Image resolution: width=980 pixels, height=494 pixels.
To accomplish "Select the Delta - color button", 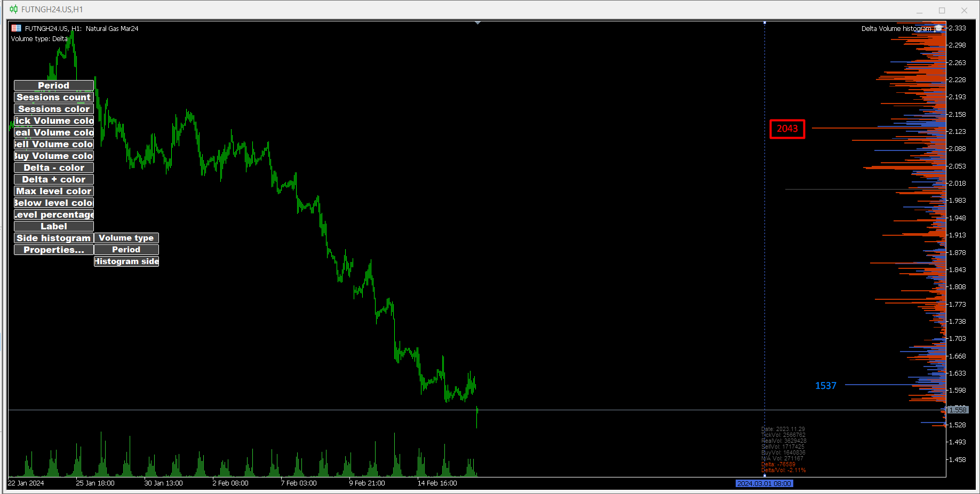I will pyautogui.click(x=54, y=168).
